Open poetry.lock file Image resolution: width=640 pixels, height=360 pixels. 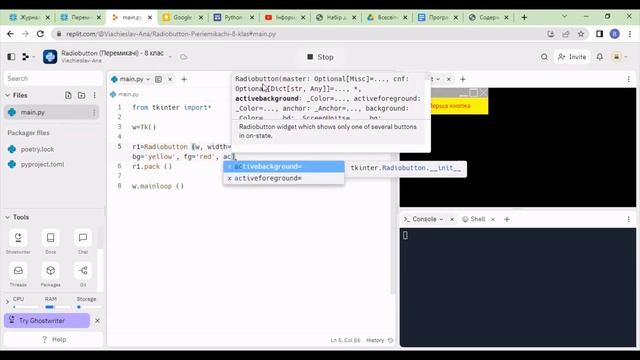[x=37, y=149]
